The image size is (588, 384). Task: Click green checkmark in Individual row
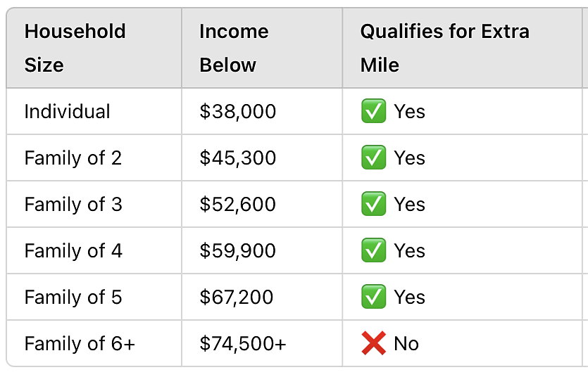tap(373, 111)
